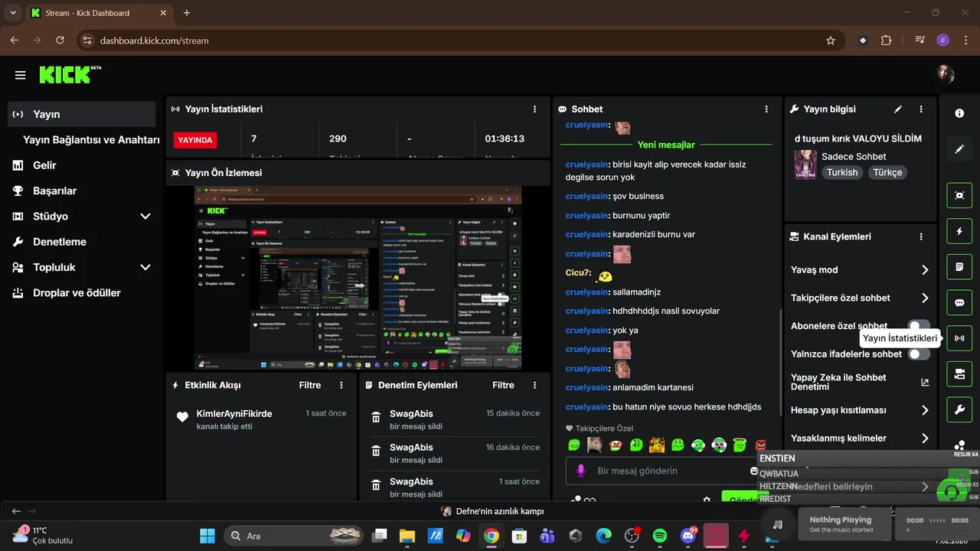
Task: Open Spotify from the taskbar
Action: [660, 536]
